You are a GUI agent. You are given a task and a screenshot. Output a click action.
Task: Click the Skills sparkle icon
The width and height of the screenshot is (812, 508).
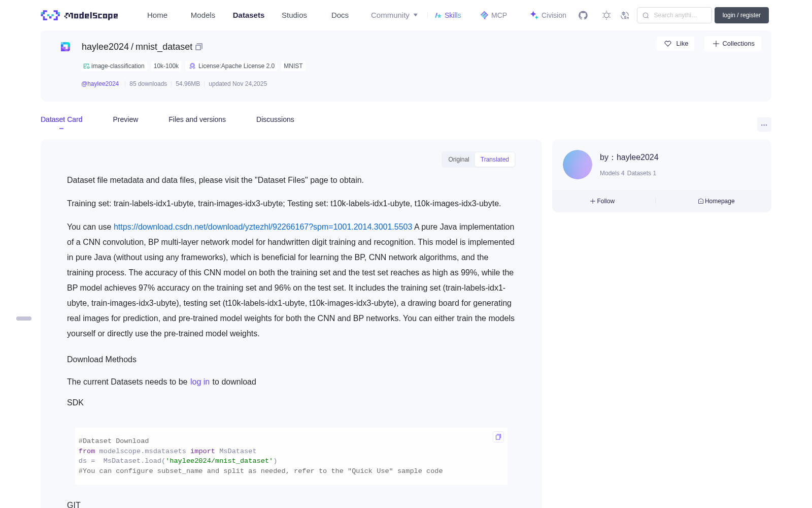[438, 15]
